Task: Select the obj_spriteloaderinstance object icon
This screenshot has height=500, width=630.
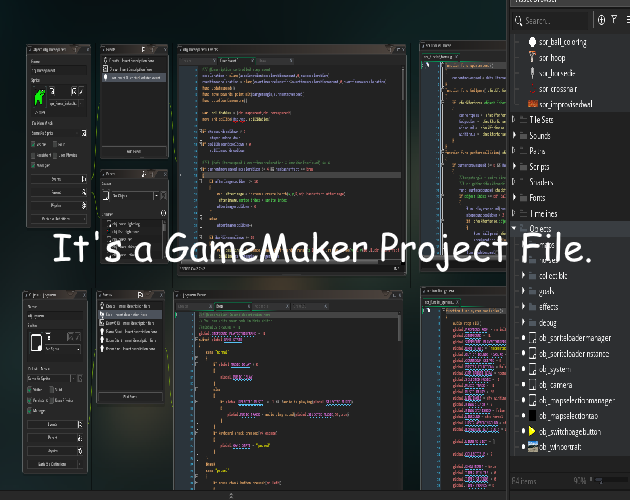Action: [x=532, y=353]
